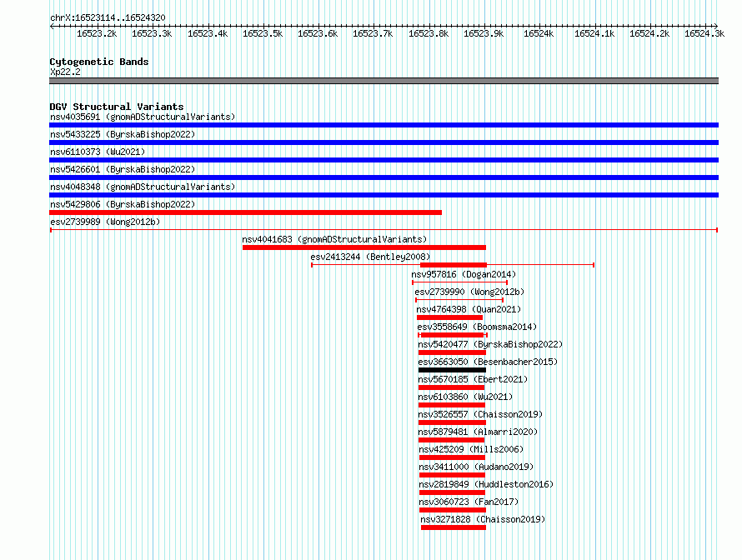This screenshot has height=560, width=742.
Task: Click esv3663050 Besenbacher2015 label
Action: pos(488,362)
